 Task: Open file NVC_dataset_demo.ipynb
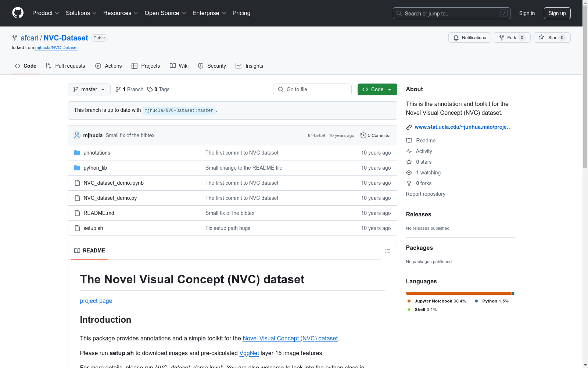pos(114,183)
